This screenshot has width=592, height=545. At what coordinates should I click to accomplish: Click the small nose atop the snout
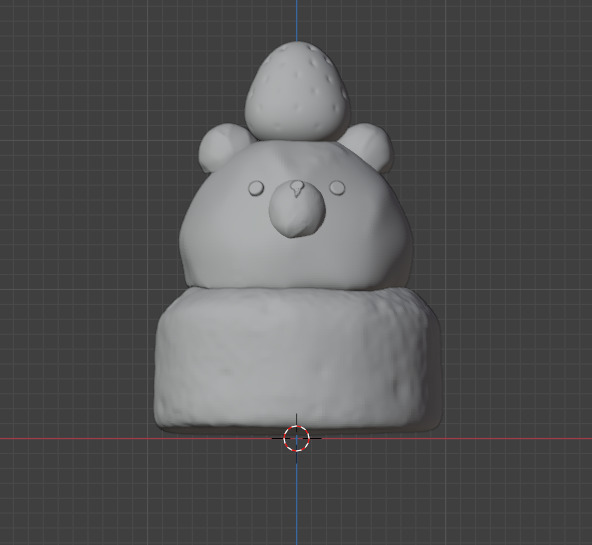click(x=297, y=188)
